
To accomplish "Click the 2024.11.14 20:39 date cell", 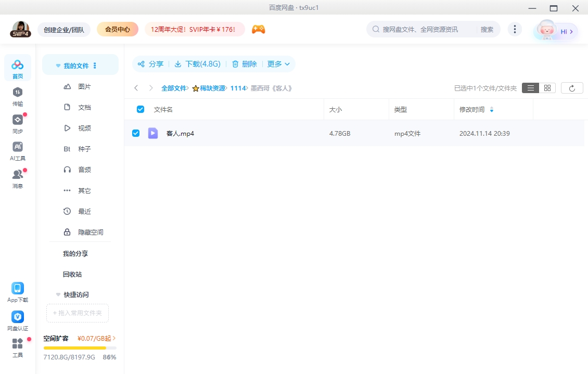I will pyautogui.click(x=484, y=133).
